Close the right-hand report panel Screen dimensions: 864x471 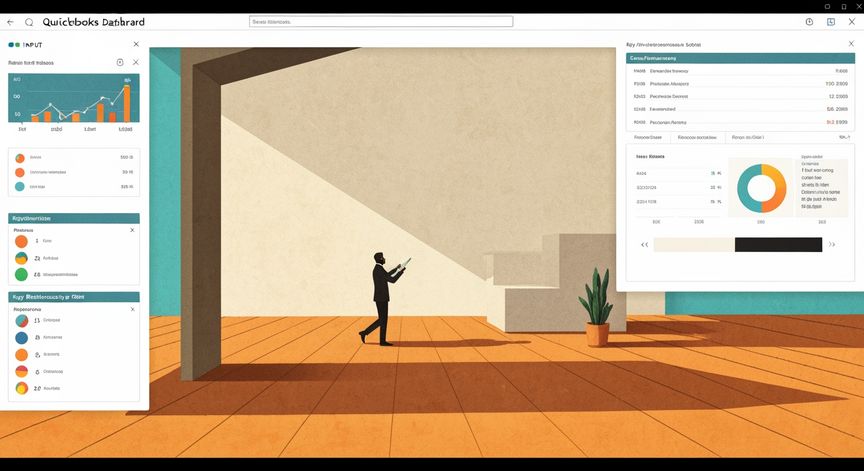851,44
